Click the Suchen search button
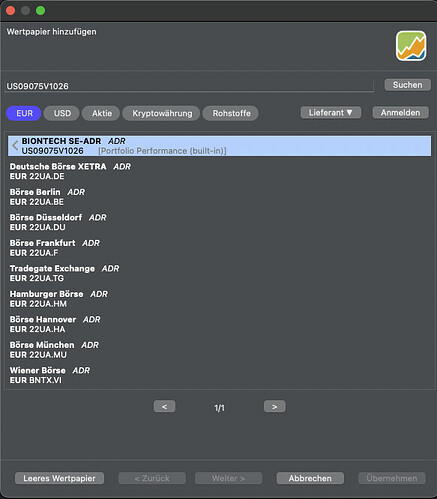Screen dimensions: 437x499 point(407,85)
